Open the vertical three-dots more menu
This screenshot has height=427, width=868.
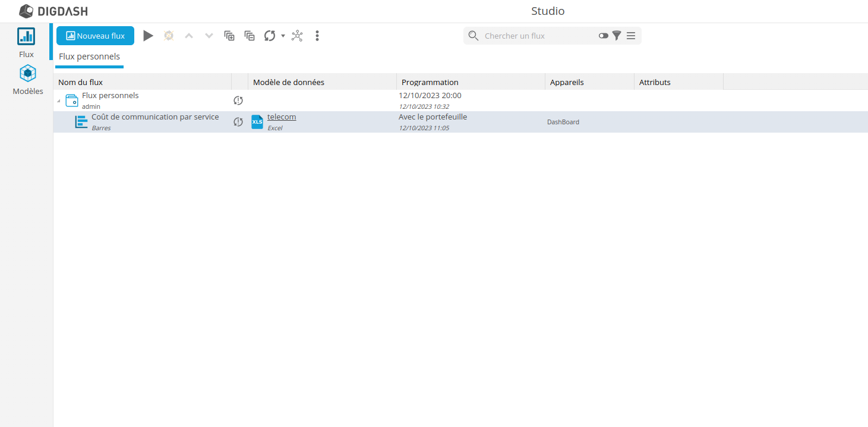click(317, 36)
